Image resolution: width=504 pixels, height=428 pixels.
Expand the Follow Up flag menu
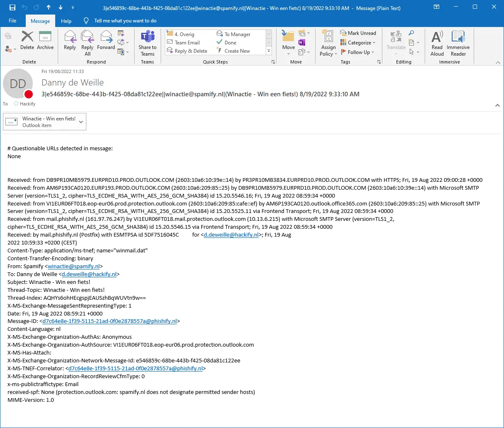click(358, 52)
